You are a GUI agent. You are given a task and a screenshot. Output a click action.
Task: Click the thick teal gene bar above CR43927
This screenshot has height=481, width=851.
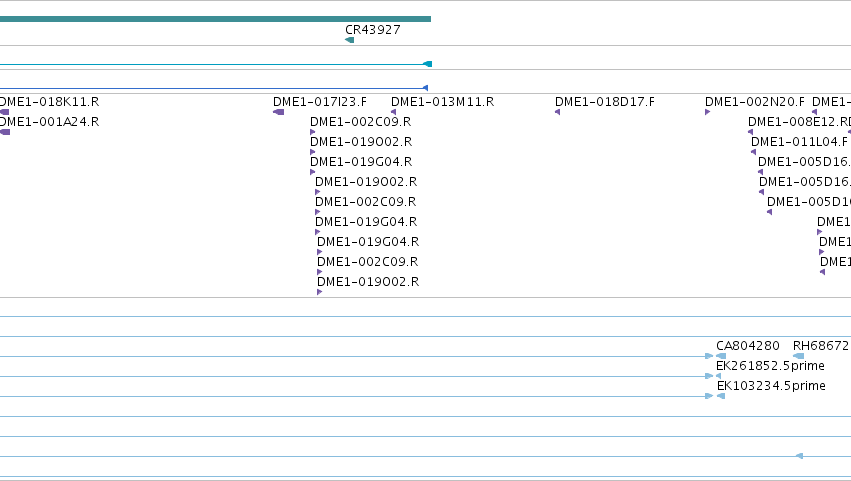[215, 19]
